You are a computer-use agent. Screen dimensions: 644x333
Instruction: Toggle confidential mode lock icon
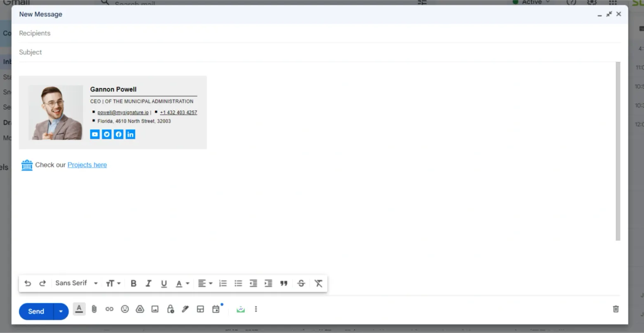click(170, 309)
